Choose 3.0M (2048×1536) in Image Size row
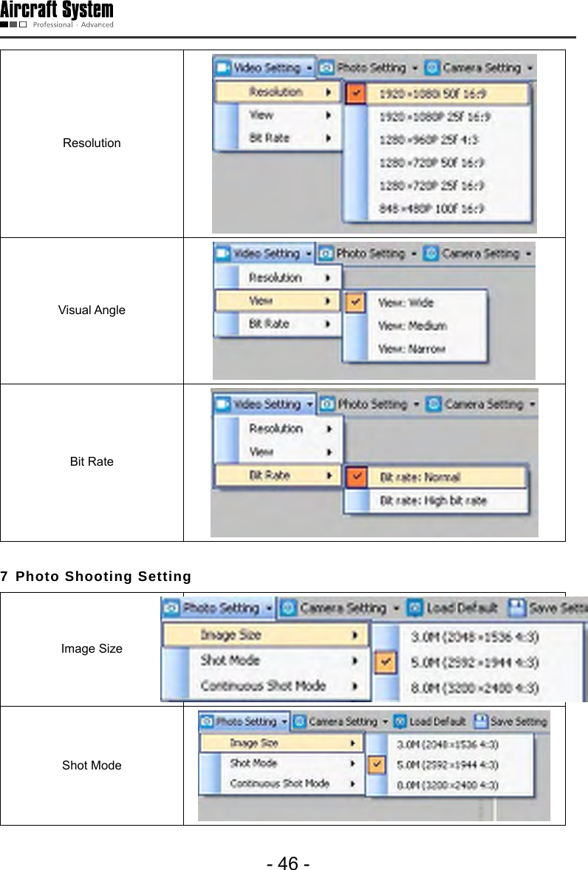588x870 pixels. [478, 637]
